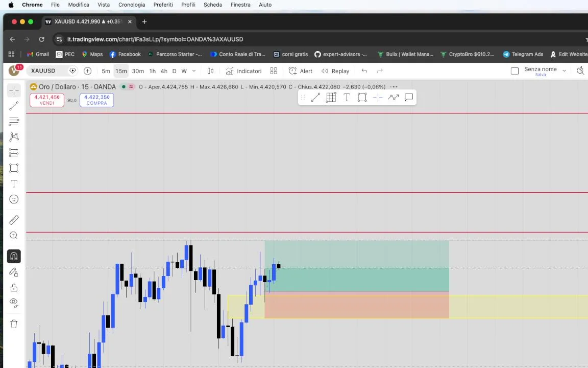Screen dimensions: 588x368
Task: Start bar Replay mode
Action: coord(335,71)
